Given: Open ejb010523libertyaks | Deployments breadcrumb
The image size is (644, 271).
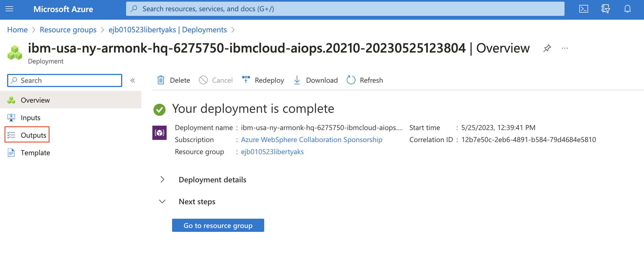Looking at the screenshot, I should point(168,30).
